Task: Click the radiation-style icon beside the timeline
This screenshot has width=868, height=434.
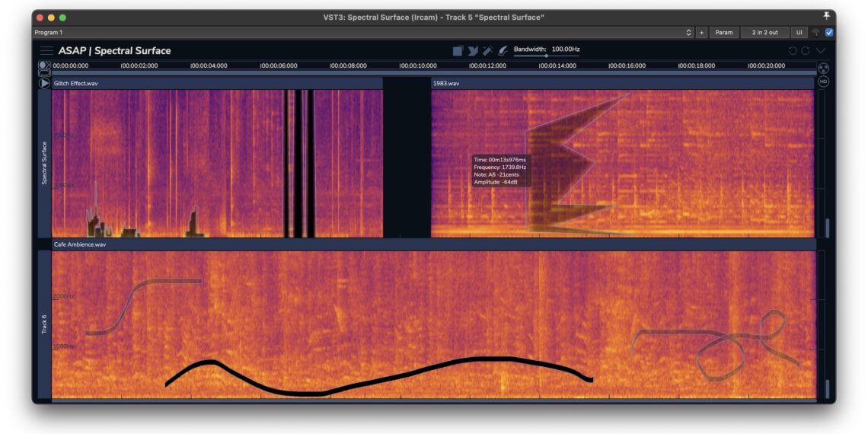Action: tap(823, 68)
